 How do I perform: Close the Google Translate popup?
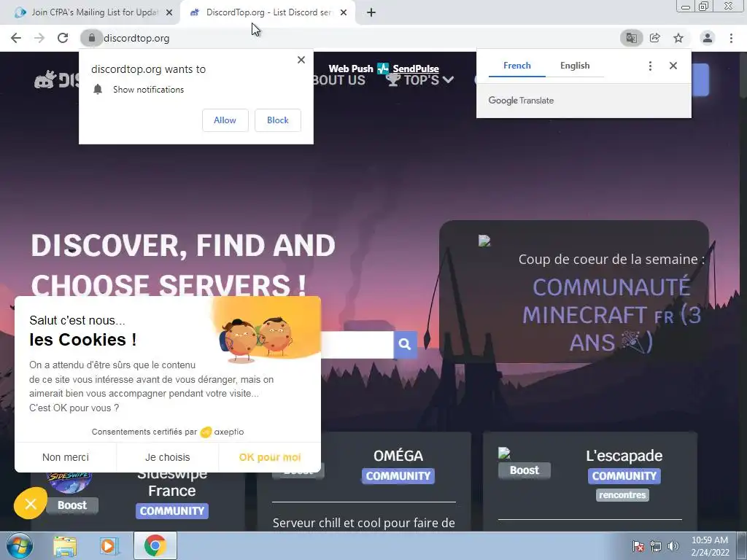(x=673, y=66)
